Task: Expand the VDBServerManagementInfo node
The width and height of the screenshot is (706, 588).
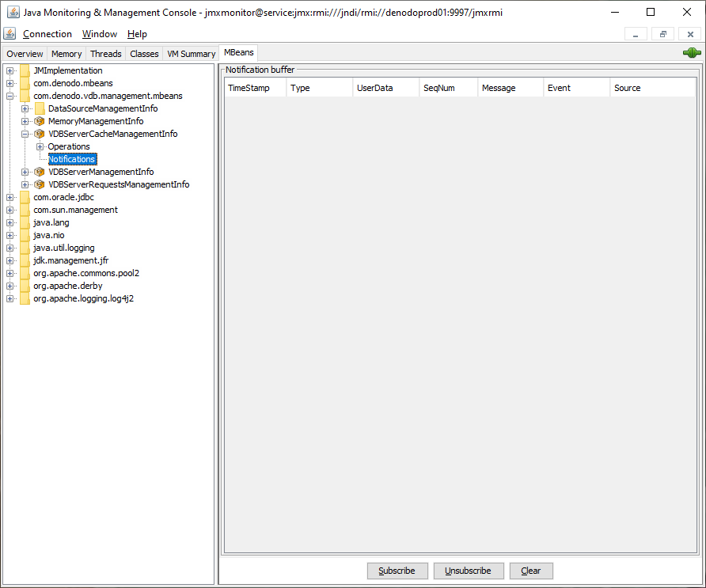Action: (x=25, y=172)
